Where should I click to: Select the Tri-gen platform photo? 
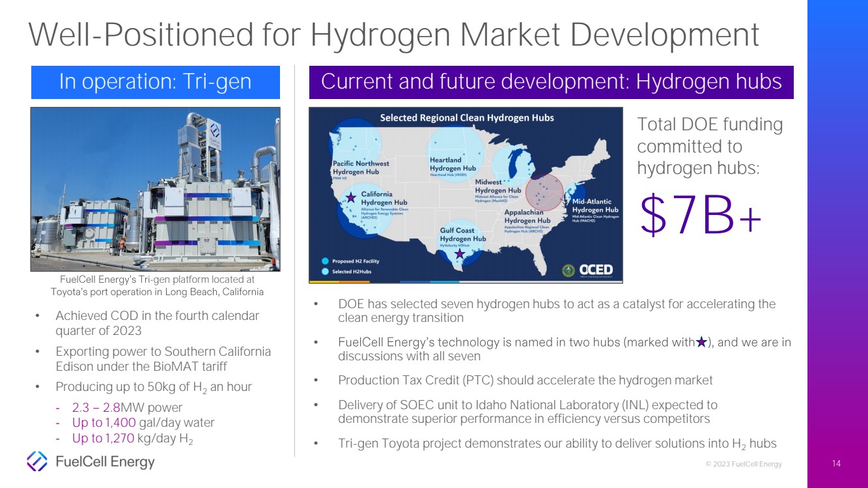[156, 189]
